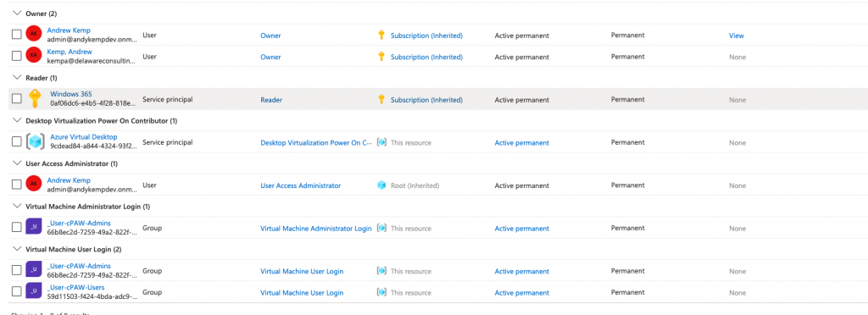Click Active permanent for Azure Virtual Desktop
This screenshot has width=868, height=315.
pyautogui.click(x=522, y=142)
